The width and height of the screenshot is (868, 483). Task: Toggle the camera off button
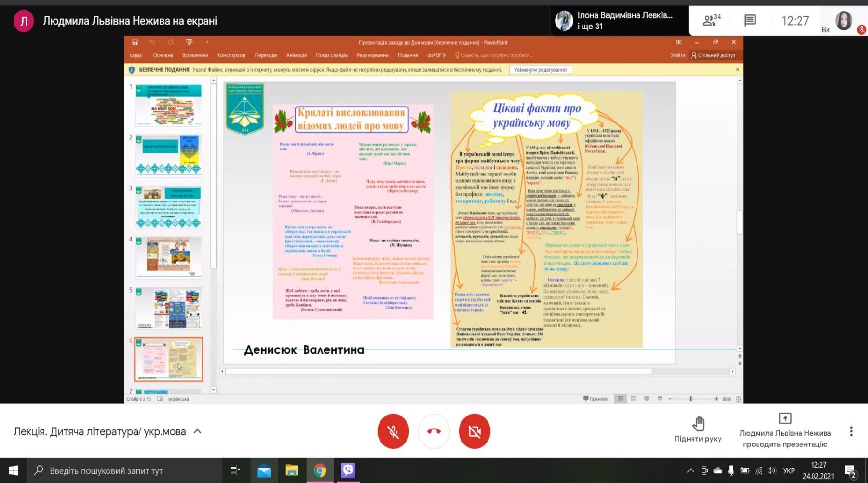pos(474,431)
